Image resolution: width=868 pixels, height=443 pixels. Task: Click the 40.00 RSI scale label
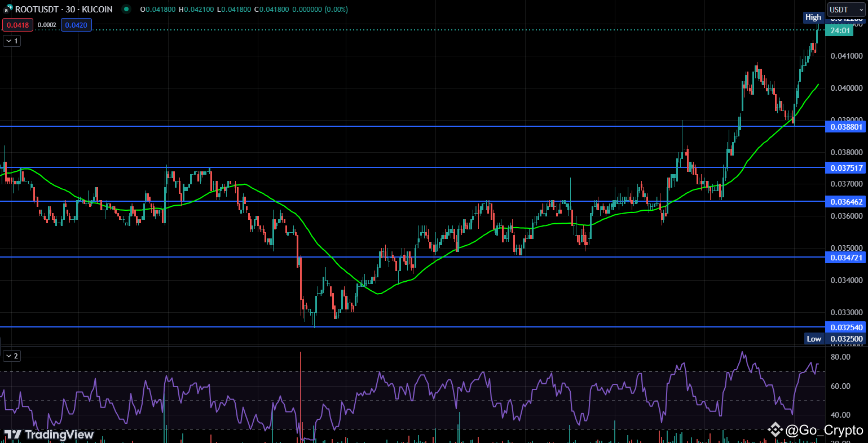[840, 415]
